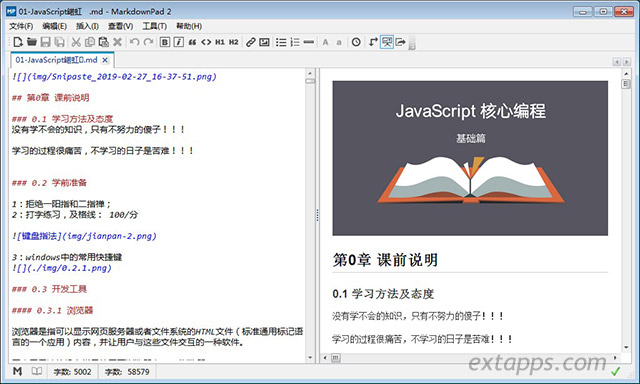Open toolbar overflow options handle
Viewport: 640px width, 384px height.
[412, 43]
